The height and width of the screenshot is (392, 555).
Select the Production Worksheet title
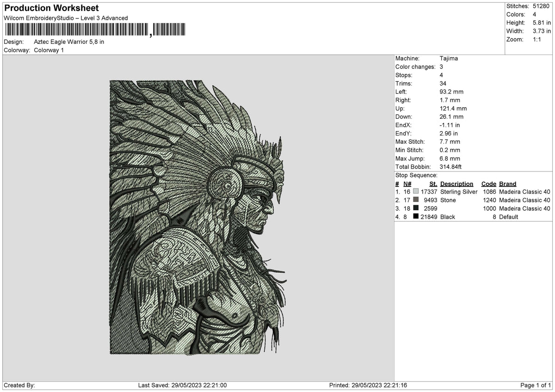pos(51,8)
